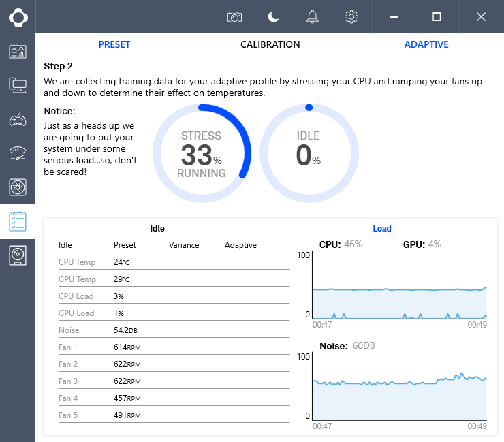Click the Idle header above the table

[157, 229]
